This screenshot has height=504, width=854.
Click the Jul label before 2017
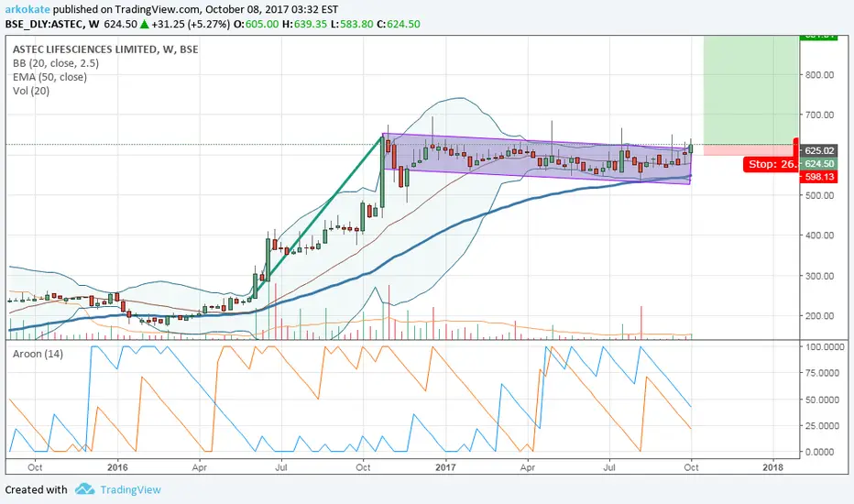[281, 467]
